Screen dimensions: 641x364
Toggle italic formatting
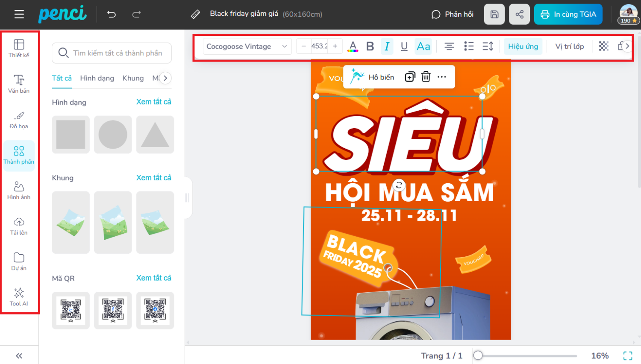coord(387,46)
